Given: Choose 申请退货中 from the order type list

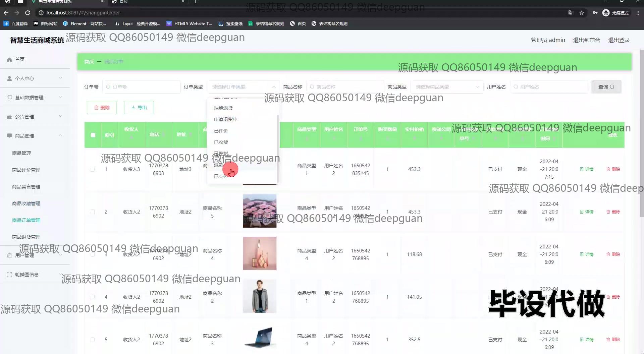Looking at the screenshot, I should click(x=225, y=119).
